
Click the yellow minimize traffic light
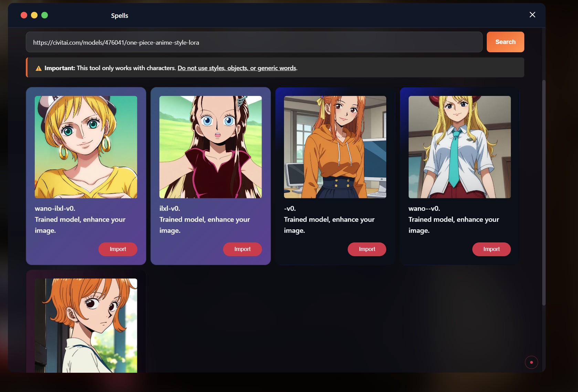point(34,15)
